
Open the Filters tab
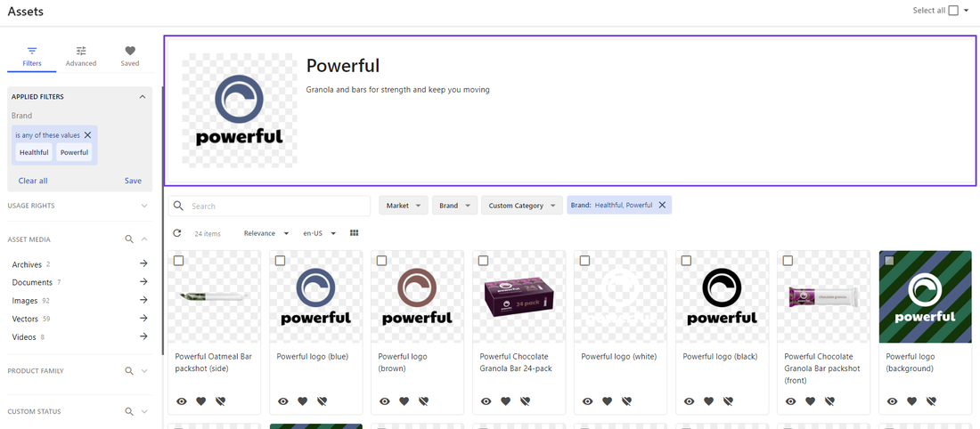[32, 56]
